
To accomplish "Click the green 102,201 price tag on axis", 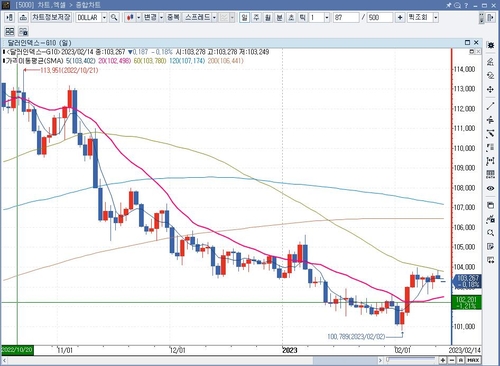I will tap(467, 302).
